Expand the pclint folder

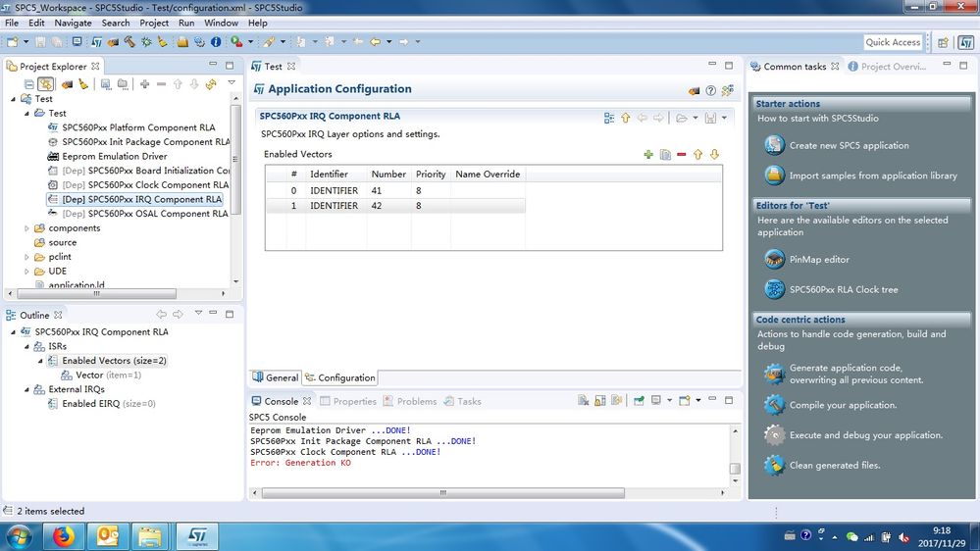[26, 257]
